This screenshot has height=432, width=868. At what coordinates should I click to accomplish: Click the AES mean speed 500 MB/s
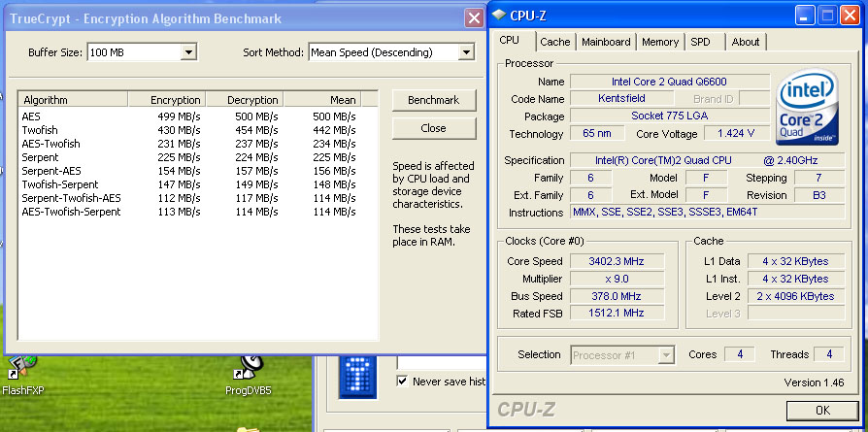coord(334,116)
